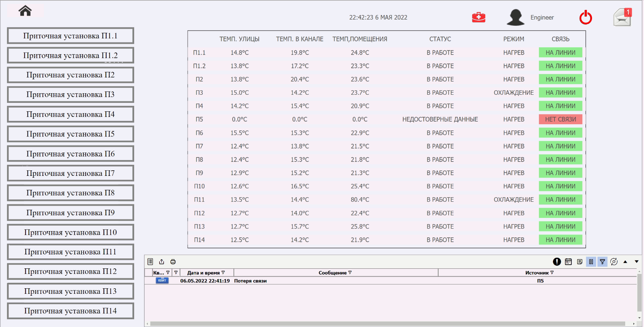Acknowledge the alarm with КВИТ button
The height and width of the screenshot is (327, 644).
click(162, 281)
